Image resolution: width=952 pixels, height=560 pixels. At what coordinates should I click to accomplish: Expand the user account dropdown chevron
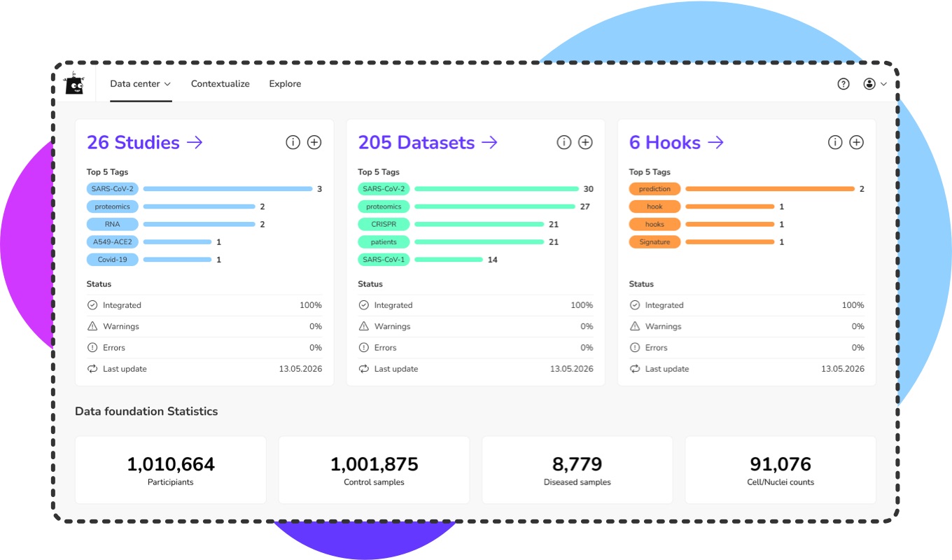click(883, 84)
